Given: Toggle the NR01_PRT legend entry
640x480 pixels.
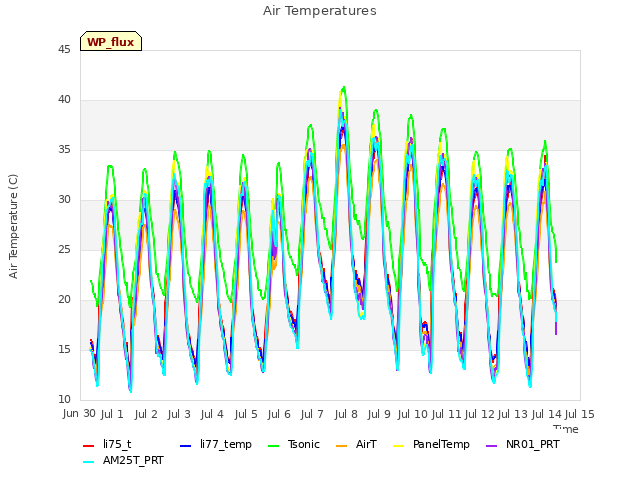Looking at the screenshot, I should tap(523, 444).
